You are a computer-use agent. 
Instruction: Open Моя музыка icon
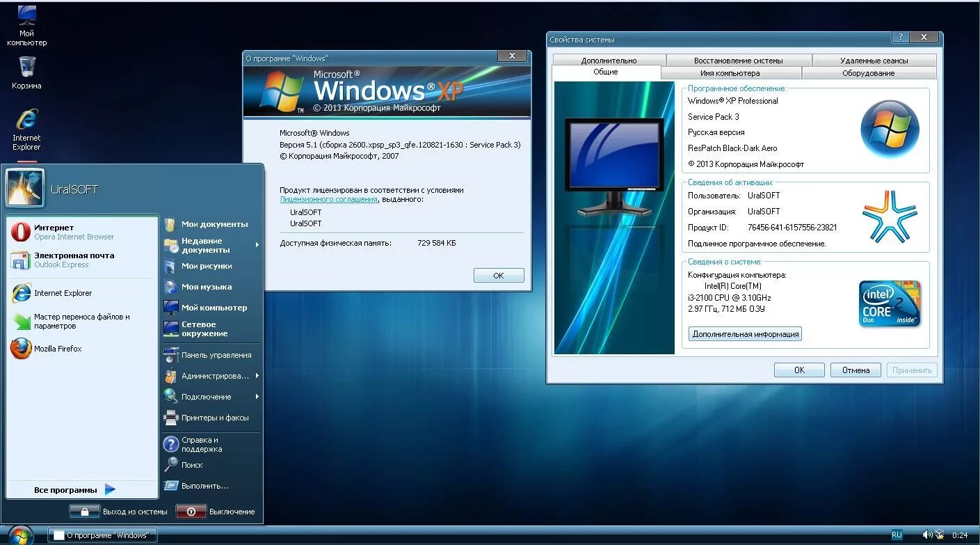pyautogui.click(x=170, y=287)
